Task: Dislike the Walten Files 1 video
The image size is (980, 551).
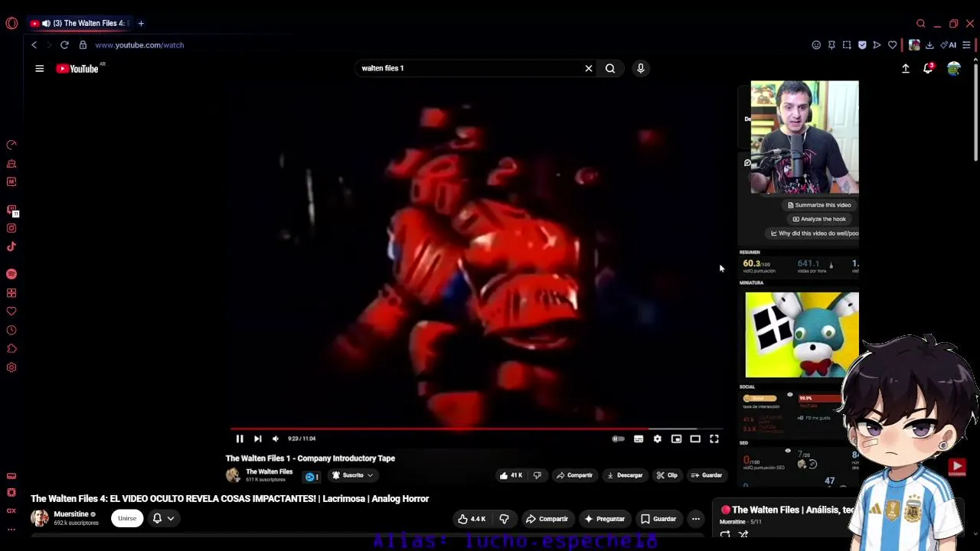Action: click(x=537, y=475)
